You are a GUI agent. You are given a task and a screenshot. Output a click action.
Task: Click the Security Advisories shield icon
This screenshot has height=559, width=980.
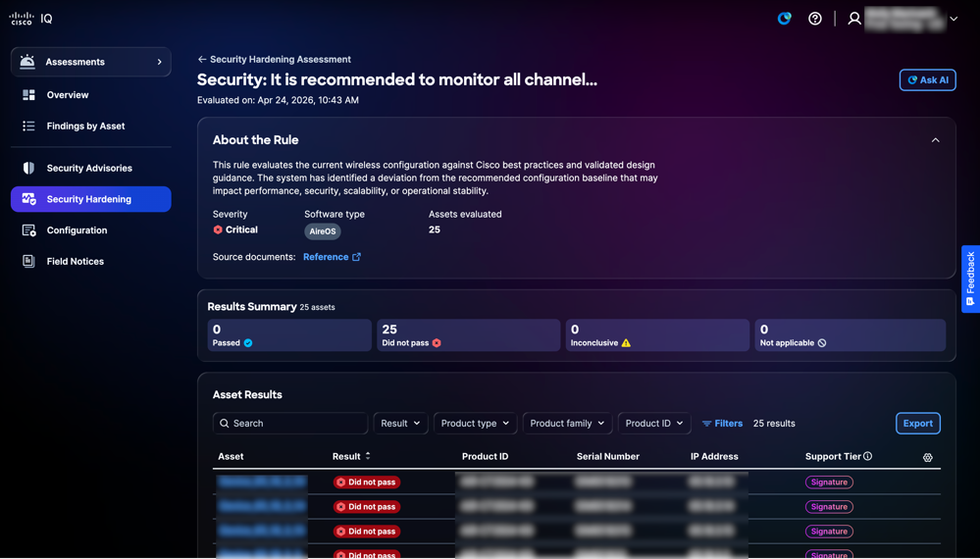pos(28,168)
